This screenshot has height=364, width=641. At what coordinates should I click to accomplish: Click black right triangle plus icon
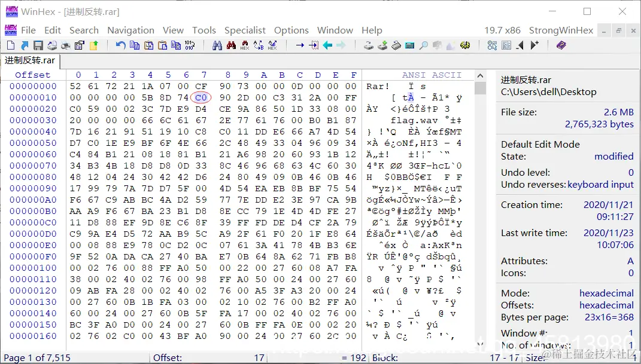coord(534,45)
